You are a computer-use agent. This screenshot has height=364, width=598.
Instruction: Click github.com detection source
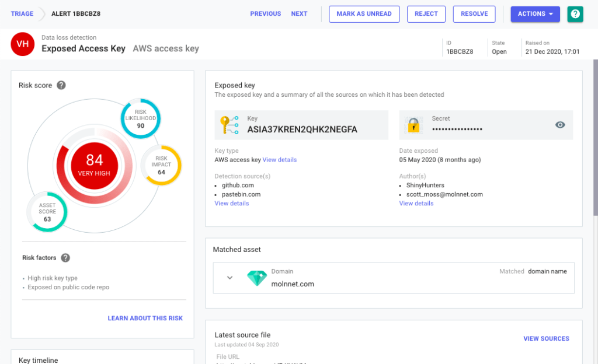click(x=238, y=185)
